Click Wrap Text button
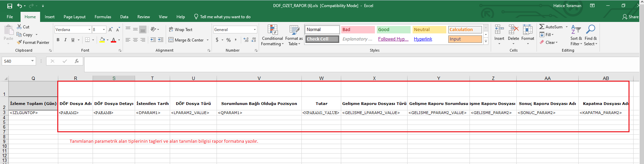This screenshot has width=644, height=164. click(181, 29)
